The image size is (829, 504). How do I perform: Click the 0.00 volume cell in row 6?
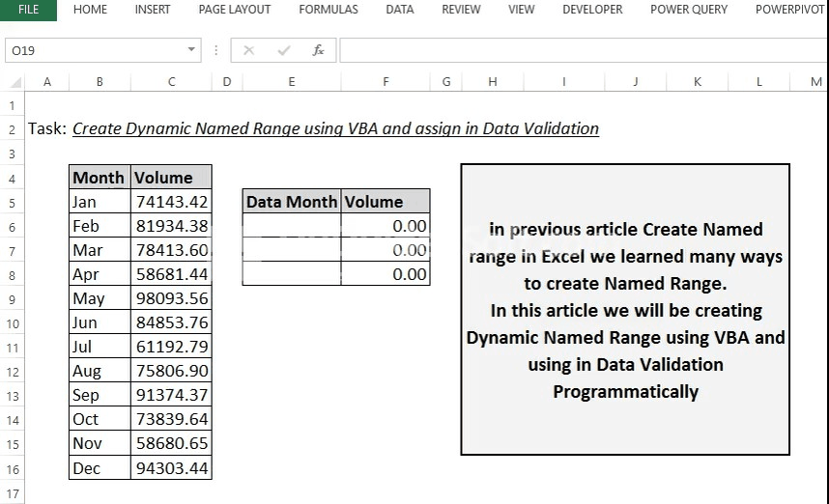[386, 226]
